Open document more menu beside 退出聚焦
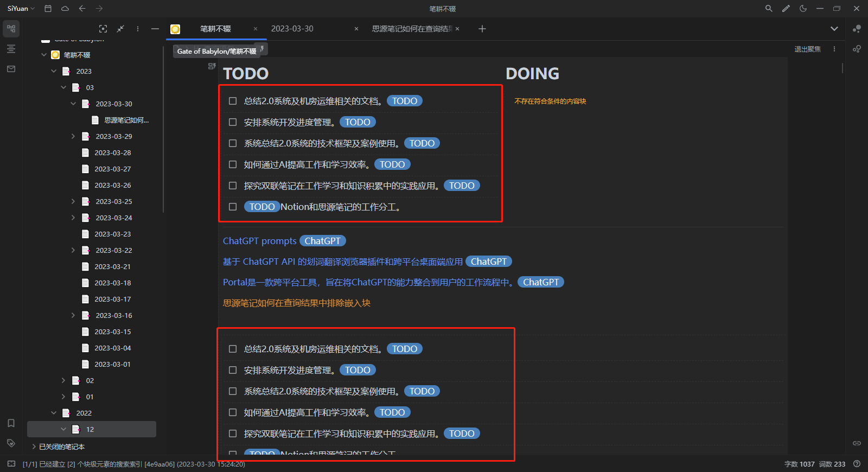 click(834, 49)
